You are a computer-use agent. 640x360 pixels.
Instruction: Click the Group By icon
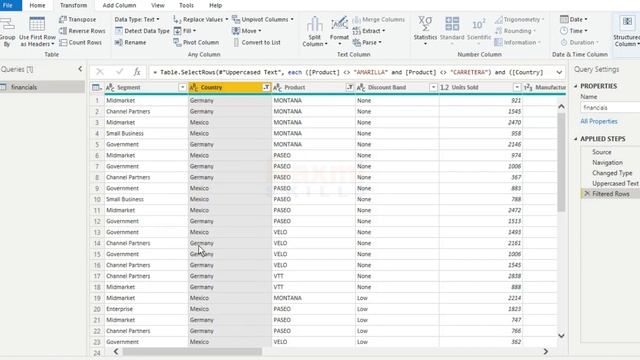pos(7,25)
